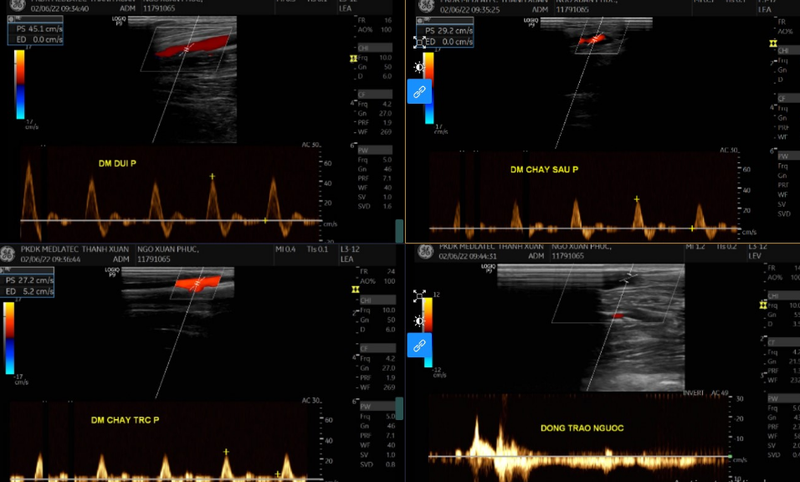The height and width of the screenshot is (482, 800).
Task: Click the brightness icon in the bottom-right panel
Action: (x=420, y=320)
